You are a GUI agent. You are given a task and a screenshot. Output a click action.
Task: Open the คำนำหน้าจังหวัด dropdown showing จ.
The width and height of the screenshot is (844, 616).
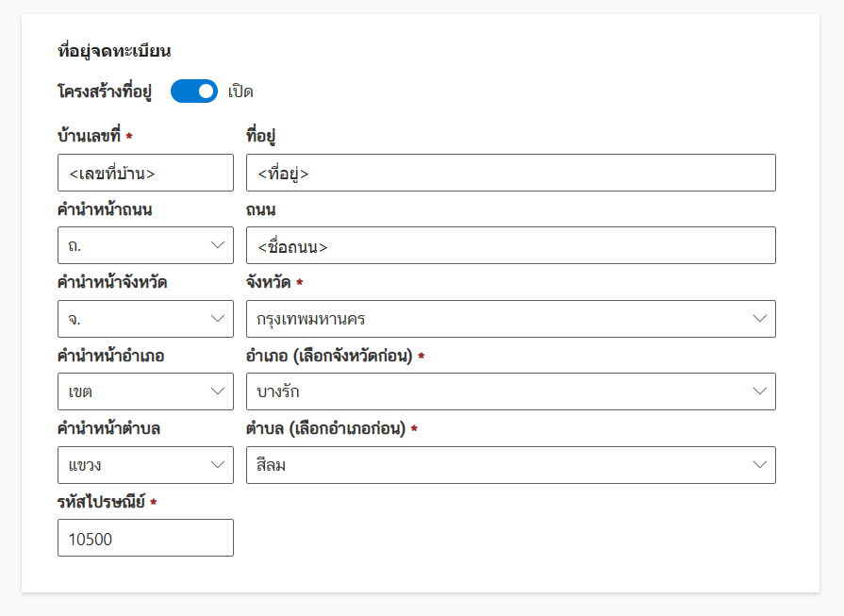[x=145, y=319]
